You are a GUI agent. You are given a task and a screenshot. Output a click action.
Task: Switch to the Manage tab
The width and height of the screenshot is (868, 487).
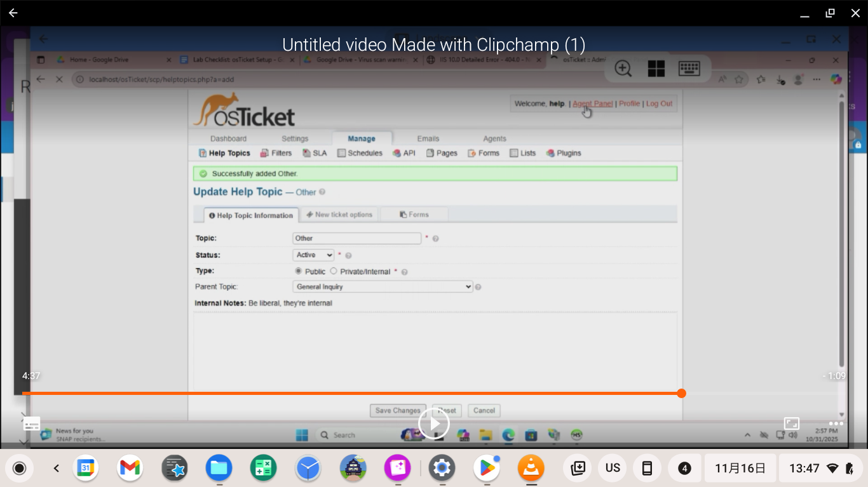point(362,138)
